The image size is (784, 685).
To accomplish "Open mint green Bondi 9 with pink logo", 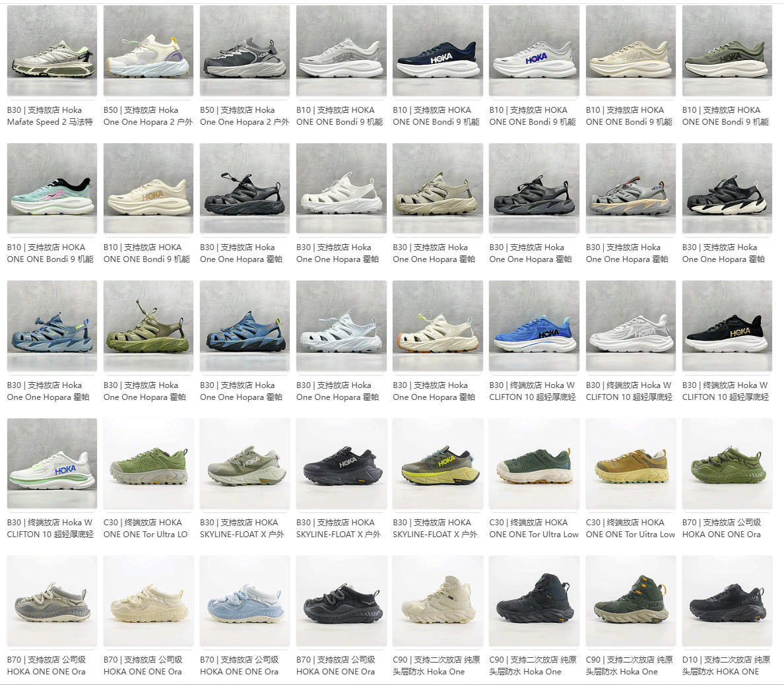I will [x=52, y=188].
